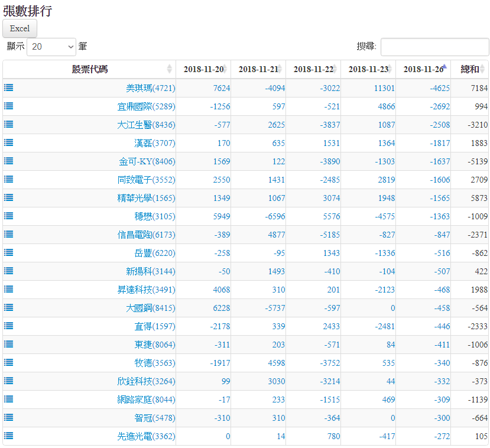Click the list icon in 牧德(3563) row
Viewport: 490px width, 448px height.
point(9,362)
